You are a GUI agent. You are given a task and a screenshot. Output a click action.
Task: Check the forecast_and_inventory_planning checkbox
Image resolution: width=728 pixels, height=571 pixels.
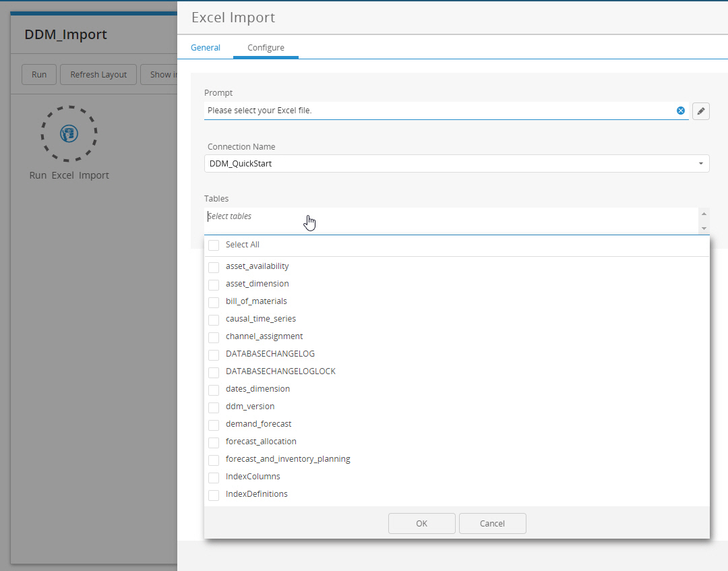pos(214,460)
